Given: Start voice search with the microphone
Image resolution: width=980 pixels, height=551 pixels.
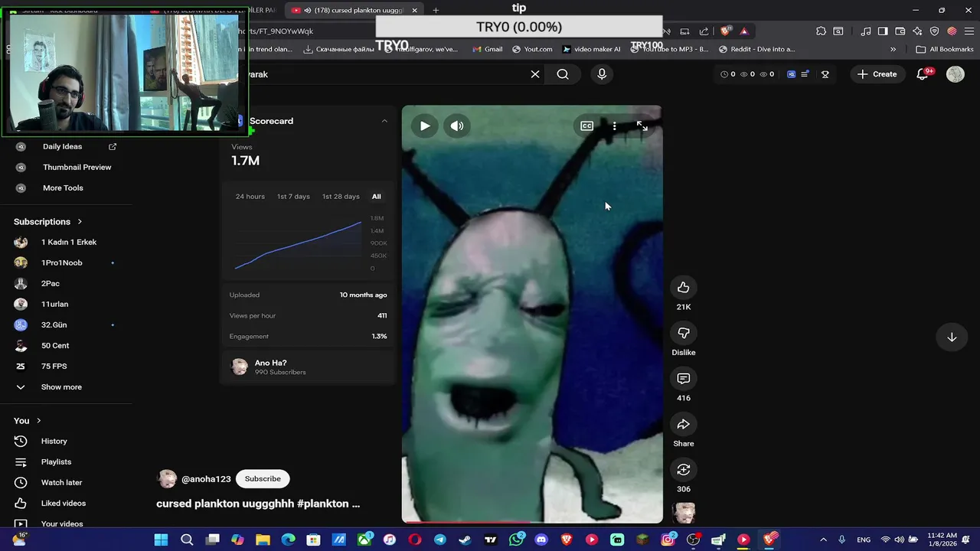Looking at the screenshot, I should (x=602, y=74).
